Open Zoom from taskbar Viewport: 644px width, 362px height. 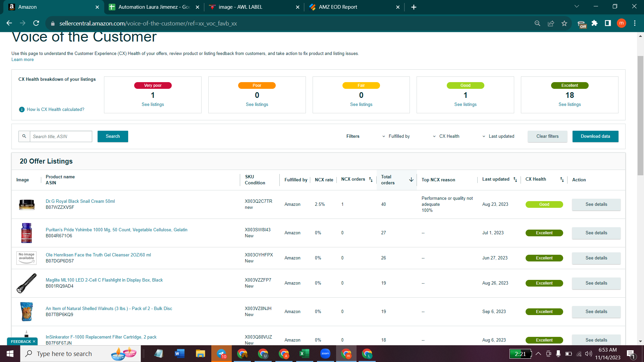point(325,354)
